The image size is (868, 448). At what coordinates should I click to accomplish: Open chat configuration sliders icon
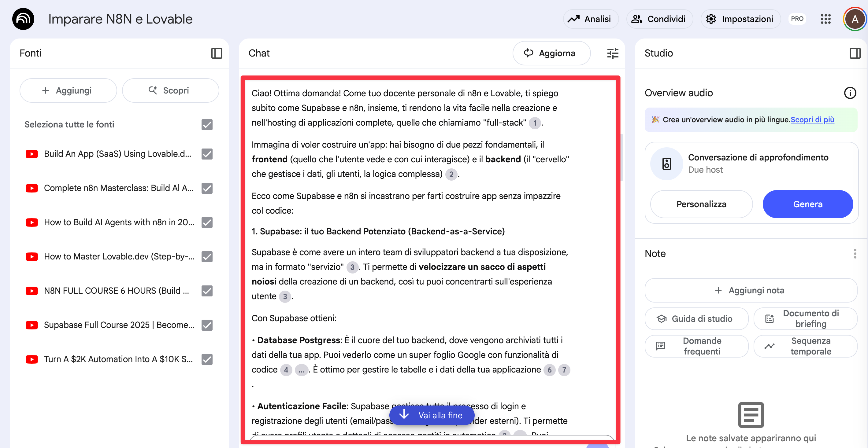tap(612, 53)
